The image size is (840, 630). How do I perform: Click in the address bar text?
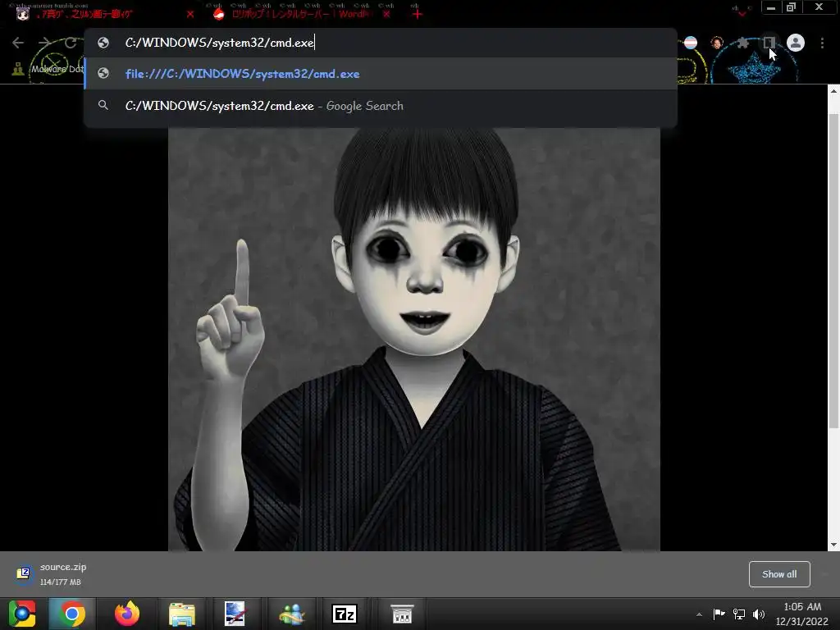219,43
